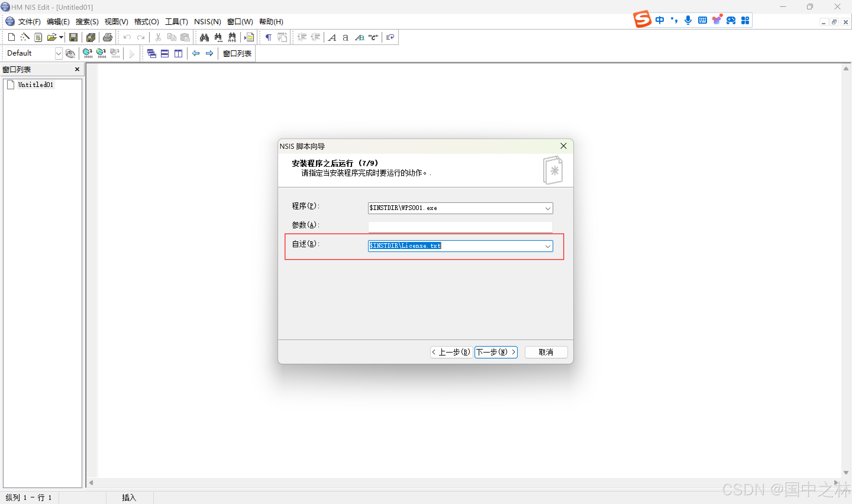The image size is (852, 504).
Task: Open the 视图(V) menu
Action: pos(116,22)
